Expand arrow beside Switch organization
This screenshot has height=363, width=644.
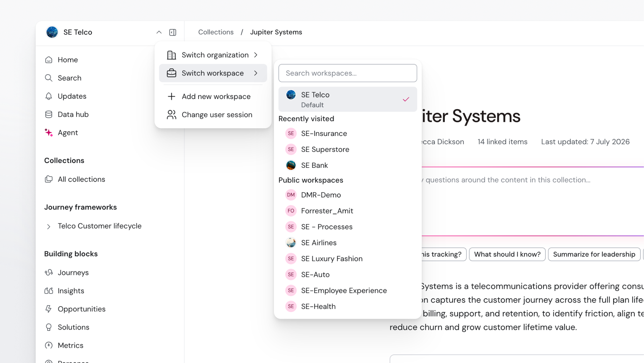[x=256, y=55]
